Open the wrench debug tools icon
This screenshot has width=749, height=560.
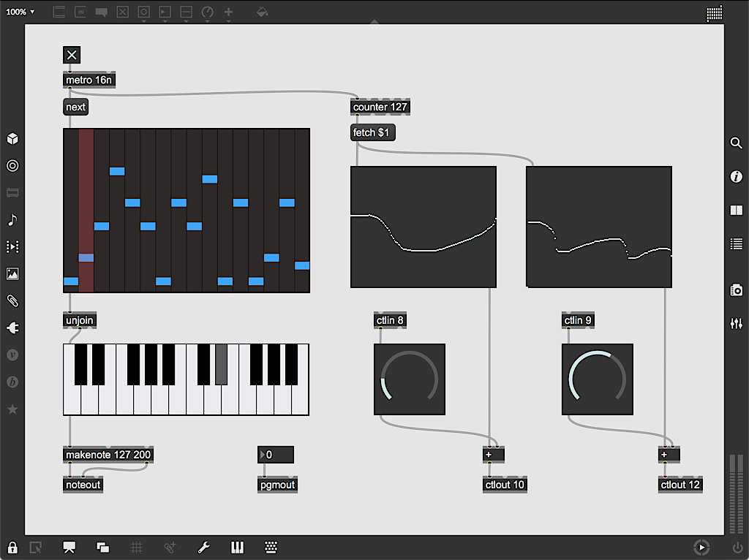tap(203, 547)
